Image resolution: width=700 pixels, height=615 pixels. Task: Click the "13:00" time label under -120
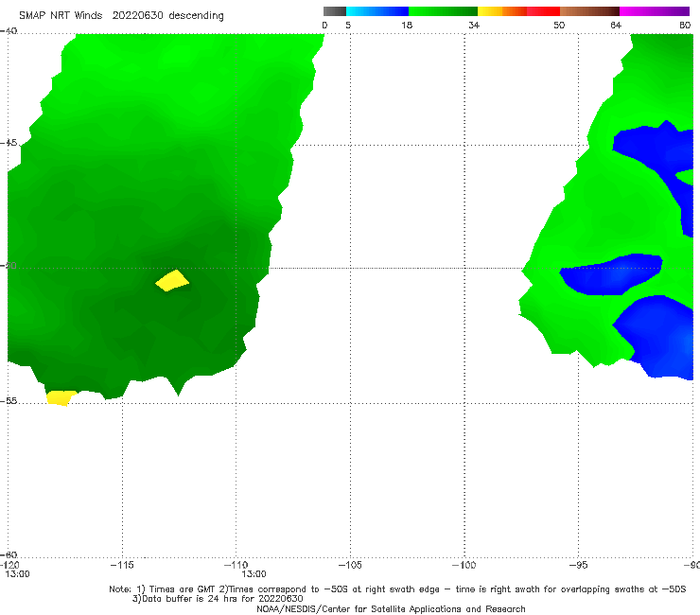(x=18, y=574)
